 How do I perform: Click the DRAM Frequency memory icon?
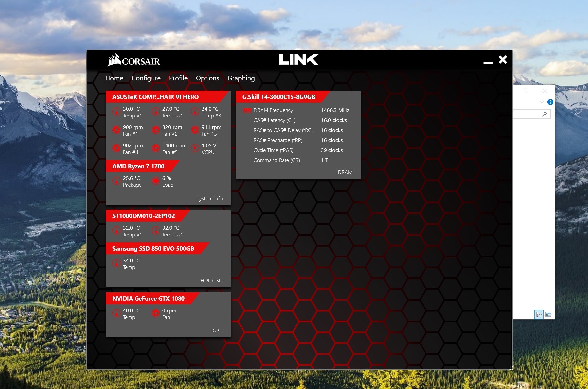click(x=247, y=110)
